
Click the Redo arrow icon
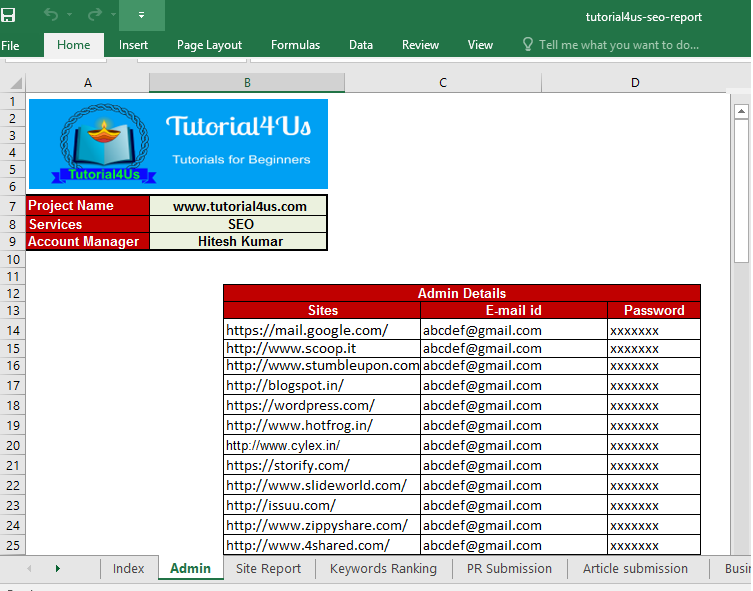(x=95, y=15)
